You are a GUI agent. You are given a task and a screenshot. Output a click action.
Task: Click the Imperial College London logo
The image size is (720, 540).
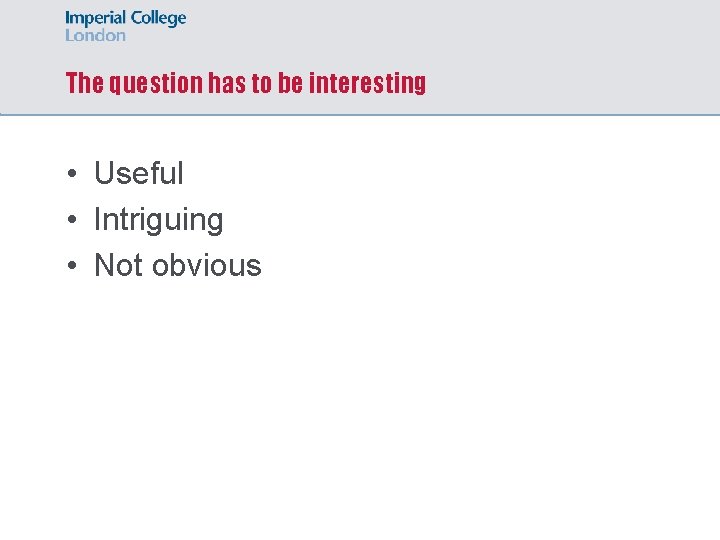coord(125,26)
